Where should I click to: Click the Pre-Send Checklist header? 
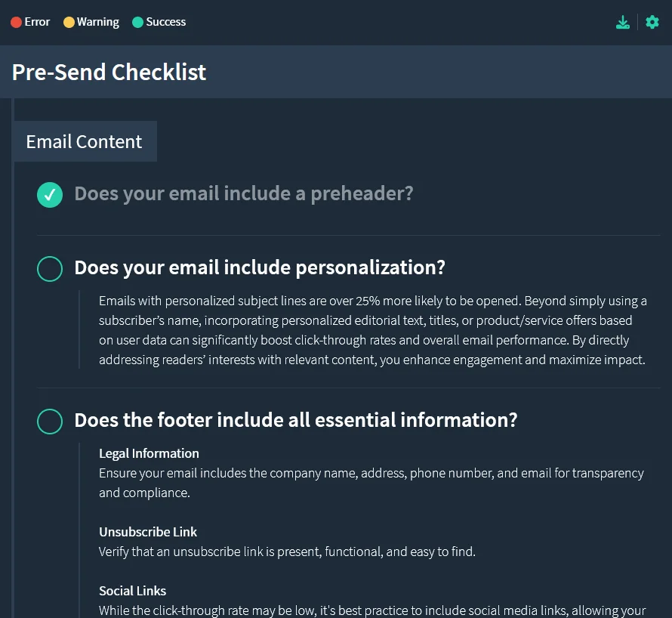click(x=109, y=73)
